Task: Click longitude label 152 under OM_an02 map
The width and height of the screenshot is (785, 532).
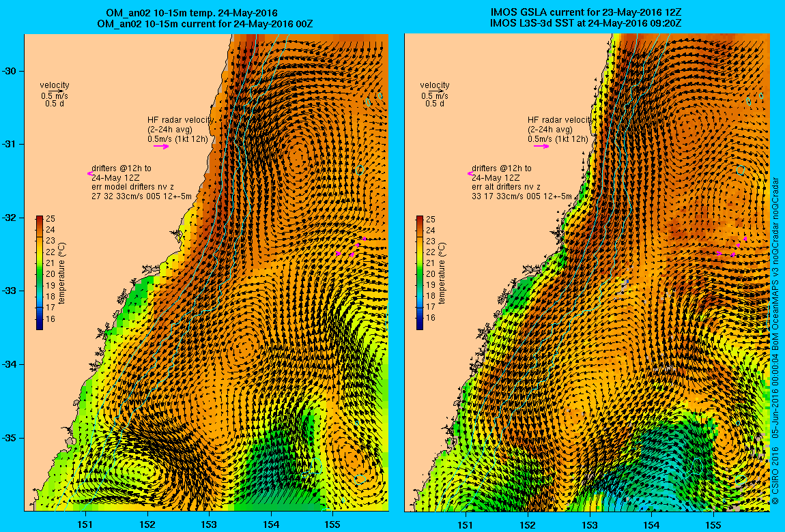Action: coord(147,524)
